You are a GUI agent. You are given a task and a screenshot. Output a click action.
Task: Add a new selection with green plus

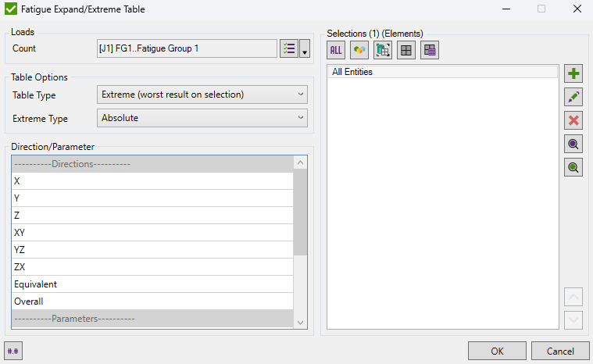(574, 74)
